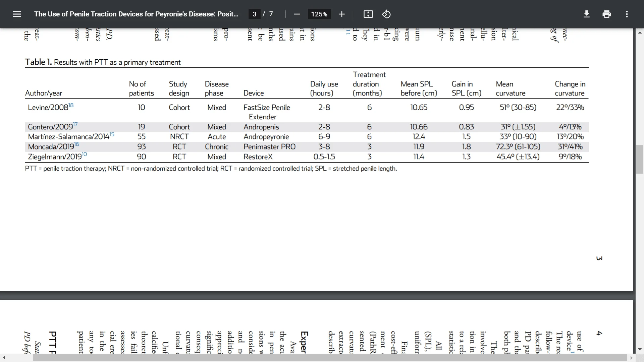The image size is (644, 362).
Task: Click the scroll down arrow
Action: click(x=640, y=349)
